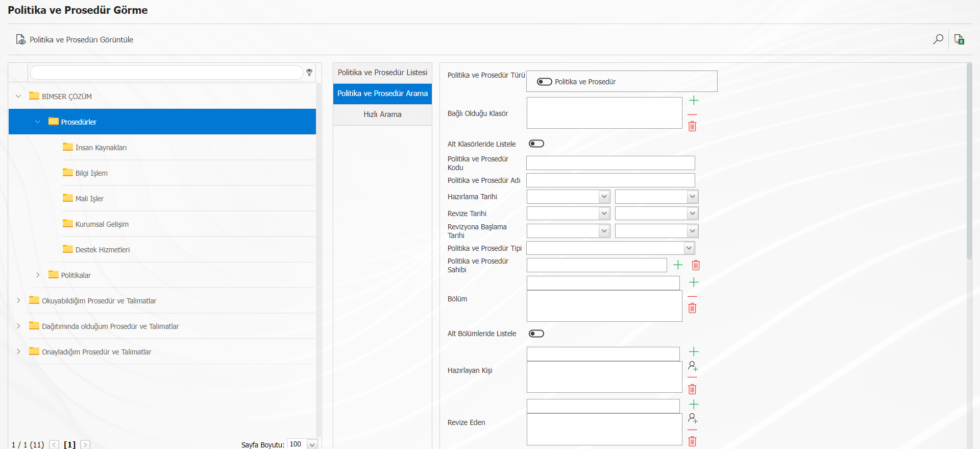
Task: Click Politika ve Prosedür Adı input field
Action: click(x=610, y=180)
